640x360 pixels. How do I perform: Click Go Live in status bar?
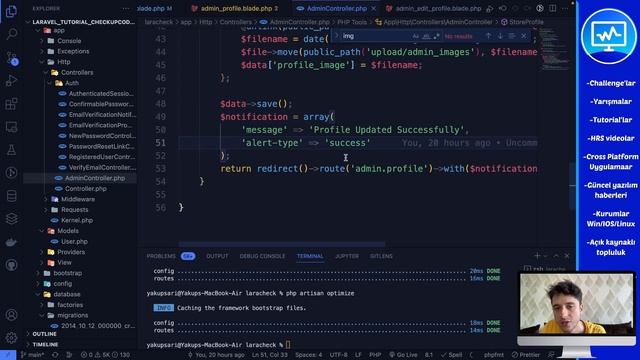pos(403,355)
